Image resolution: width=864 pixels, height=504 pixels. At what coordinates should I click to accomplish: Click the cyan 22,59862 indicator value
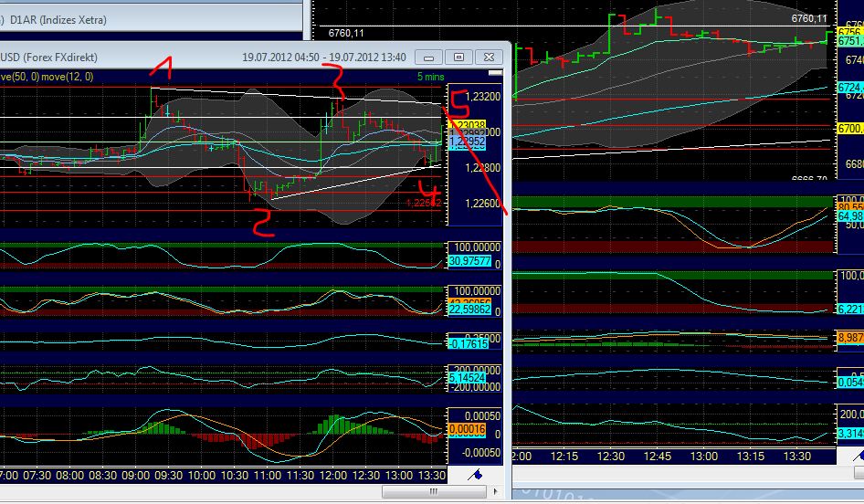[x=469, y=310]
